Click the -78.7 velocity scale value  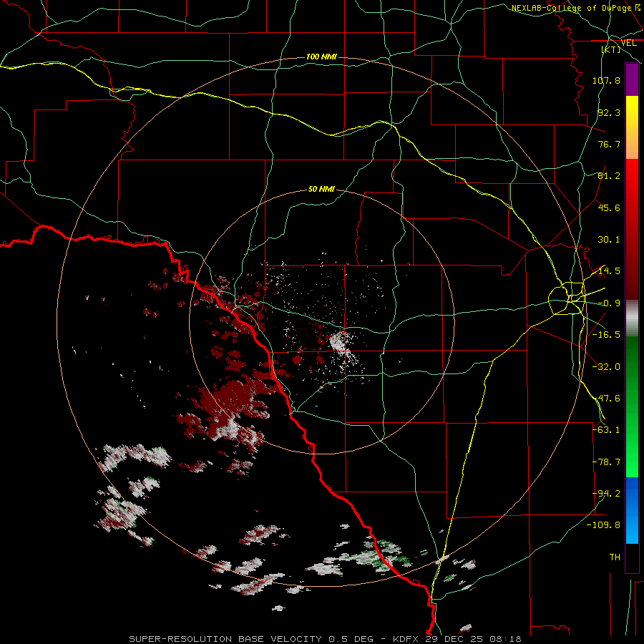[606, 462]
